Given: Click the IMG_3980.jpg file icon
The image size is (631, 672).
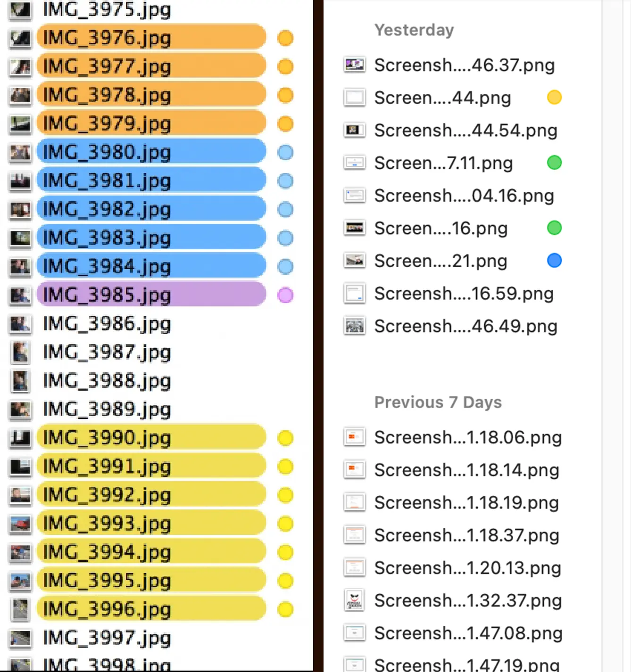Looking at the screenshot, I should click(x=20, y=152).
